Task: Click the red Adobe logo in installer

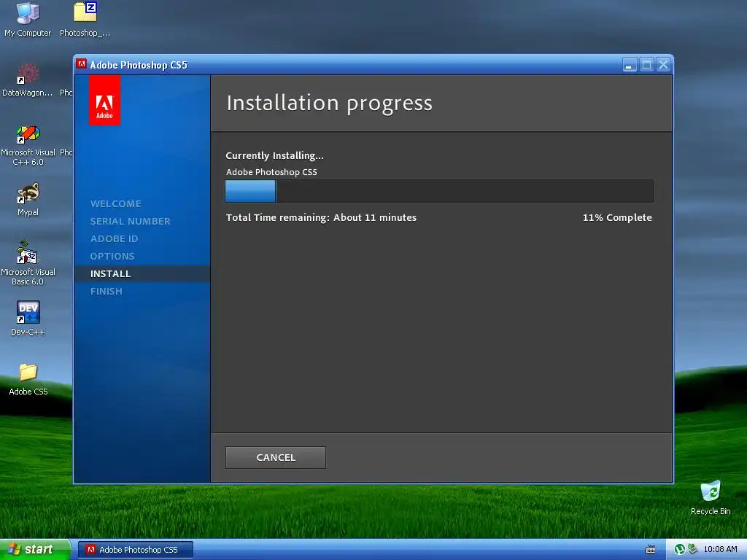Action: tap(104, 101)
